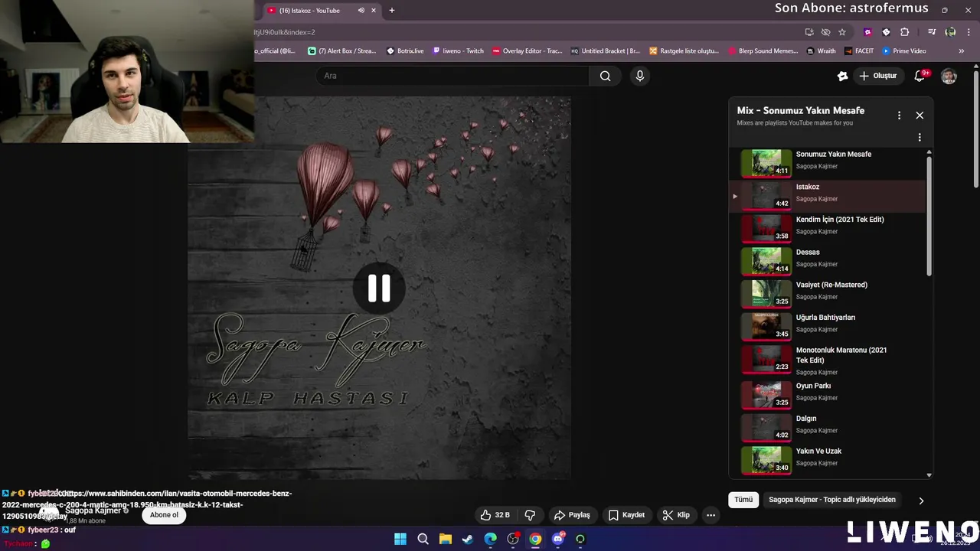Open Chrome three-dot menu
Screen dimensions: 980x551
tap(967, 32)
